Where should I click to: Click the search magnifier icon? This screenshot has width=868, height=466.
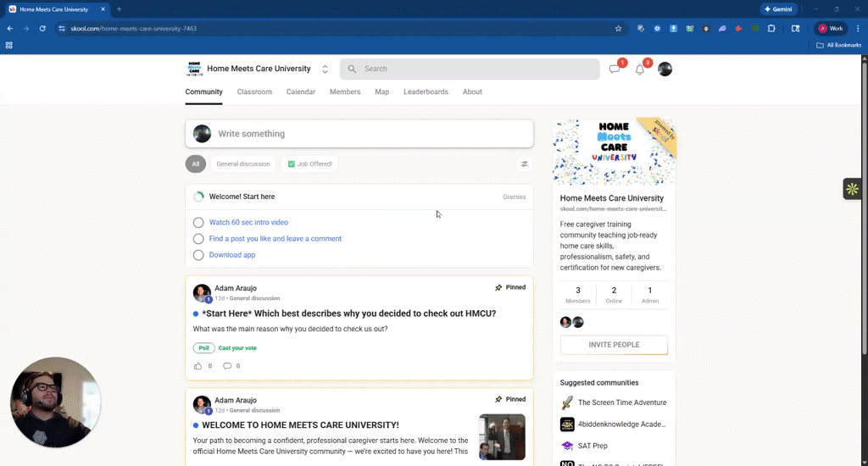[x=352, y=69]
